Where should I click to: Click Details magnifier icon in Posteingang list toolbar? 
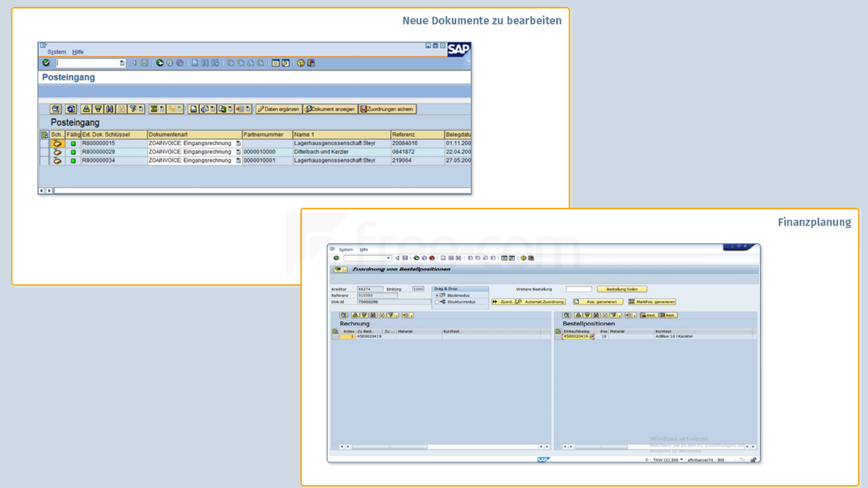pyautogui.click(x=55, y=109)
